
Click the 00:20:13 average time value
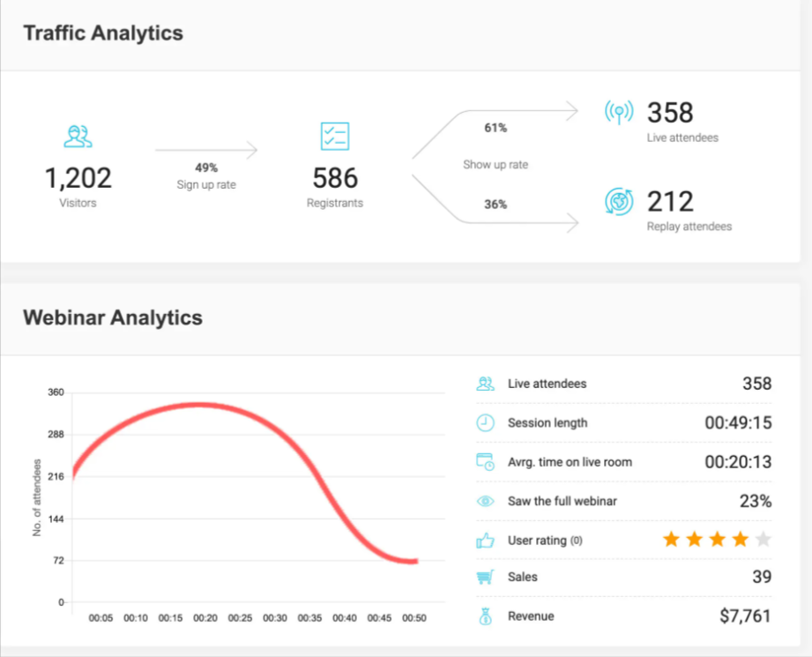pyautogui.click(x=738, y=461)
